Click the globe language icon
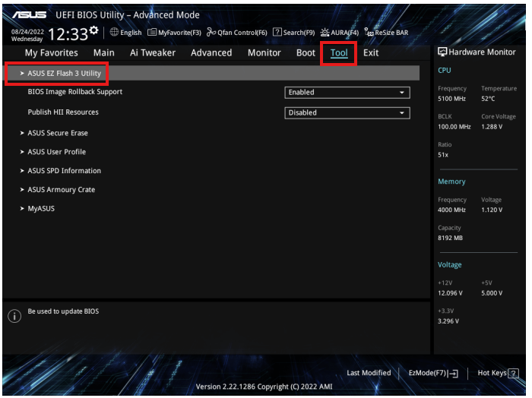Viewport: 532px width, 398px height. click(114, 32)
